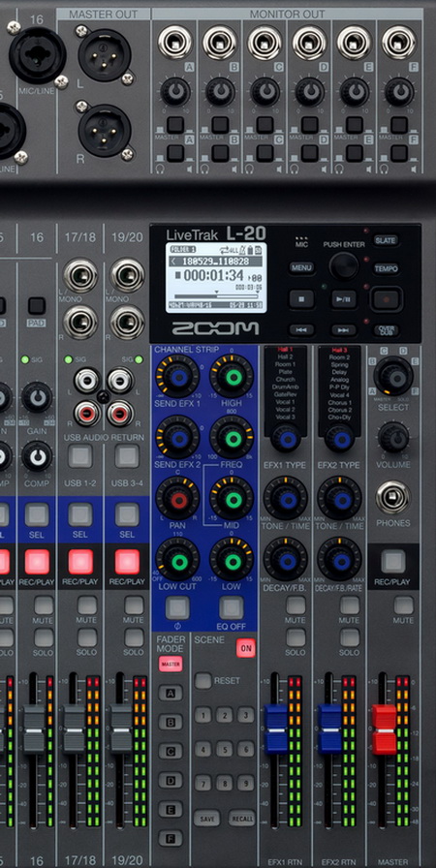This screenshot has width=436, height=868.
Task: Enable USB 1-2 audio return button
Action: pos(80,456)
